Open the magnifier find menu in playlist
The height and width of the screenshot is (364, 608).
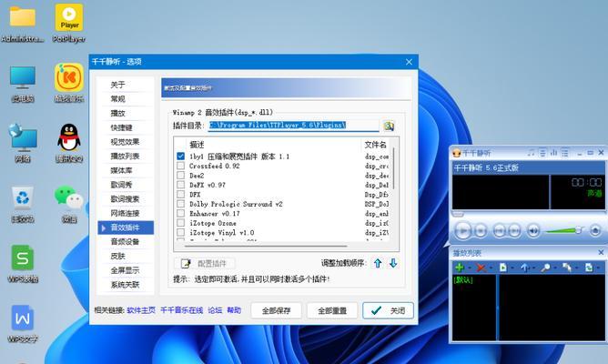545,268
